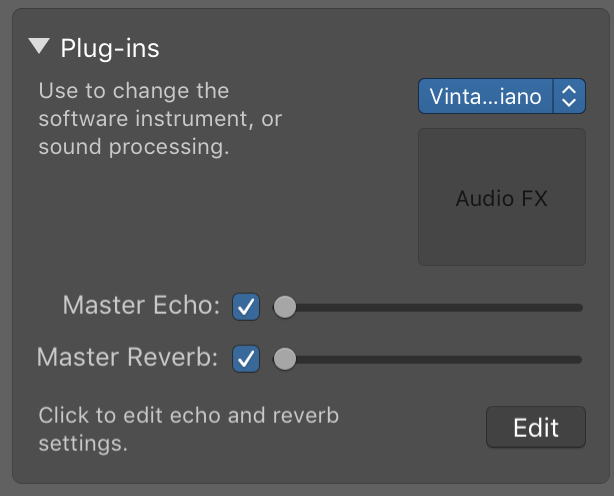The width and height of the screenshot is (614, 496).
Task: Click the Master Reverb label
Action: [127, 357]
